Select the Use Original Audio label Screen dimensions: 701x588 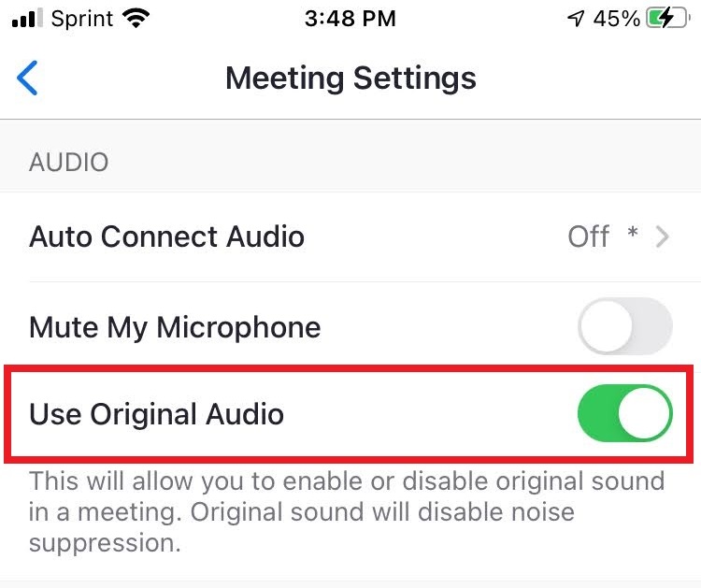point(156,414)
